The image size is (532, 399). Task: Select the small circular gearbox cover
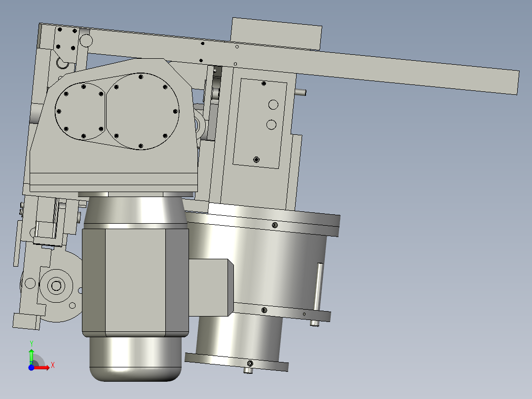tap(81, 112)
